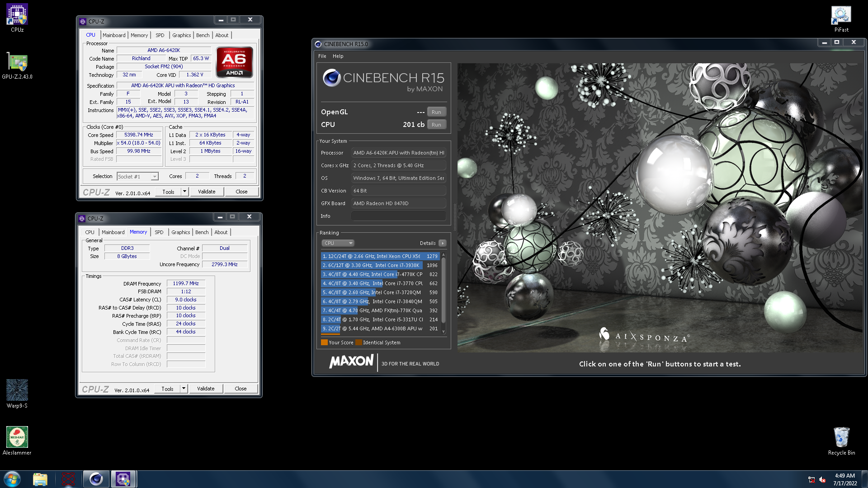The width and height of the screenshot is (868, 488).
Task: Click the clock showing 4:49 AM
Action: tap(845, 475)
